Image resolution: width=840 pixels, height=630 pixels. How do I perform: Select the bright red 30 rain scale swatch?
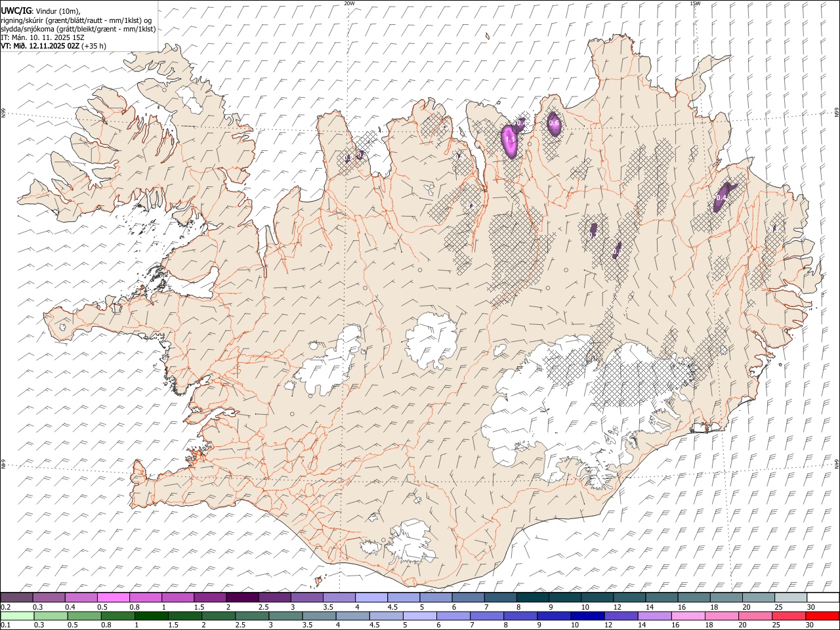click(x=822, y=616)
